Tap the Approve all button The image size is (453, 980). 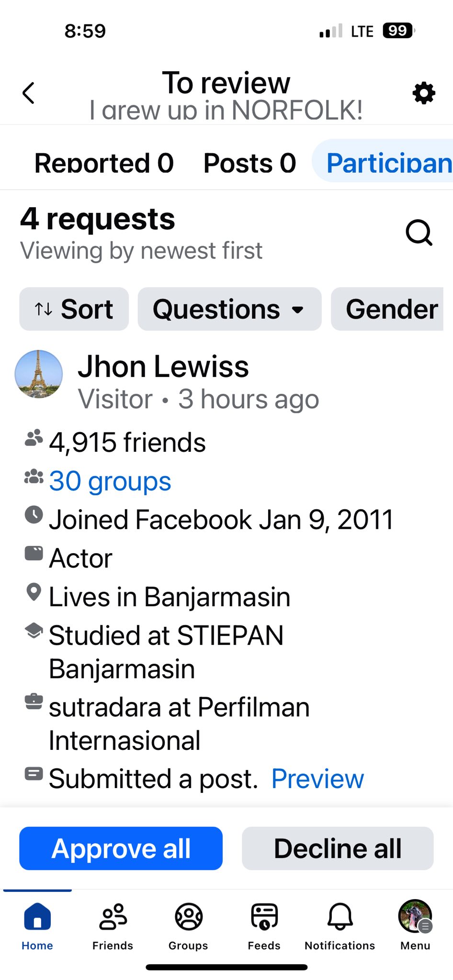click(x=121, y=848)
